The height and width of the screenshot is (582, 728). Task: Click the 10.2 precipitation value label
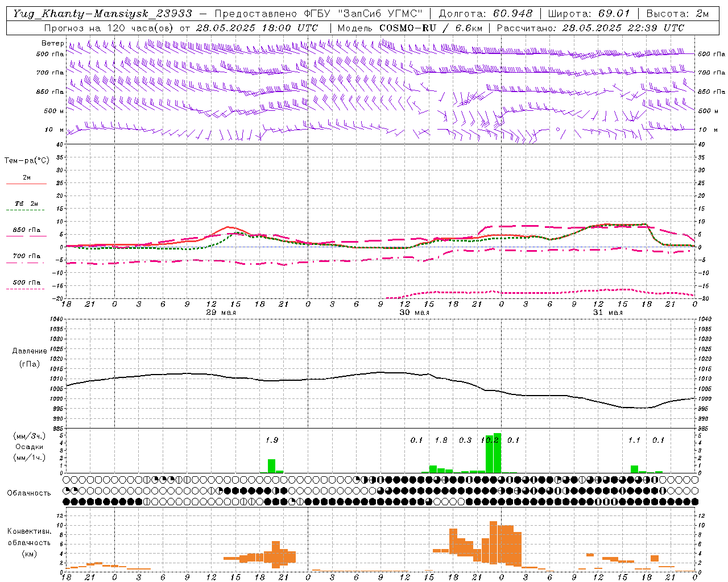490,440
